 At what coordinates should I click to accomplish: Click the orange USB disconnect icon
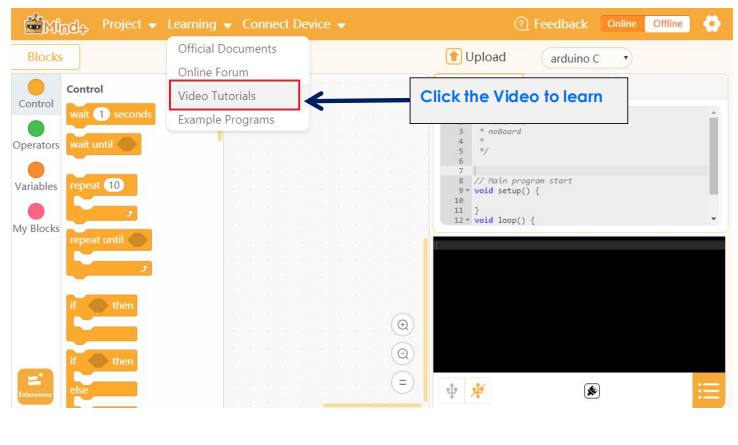(x=478, y=390)
